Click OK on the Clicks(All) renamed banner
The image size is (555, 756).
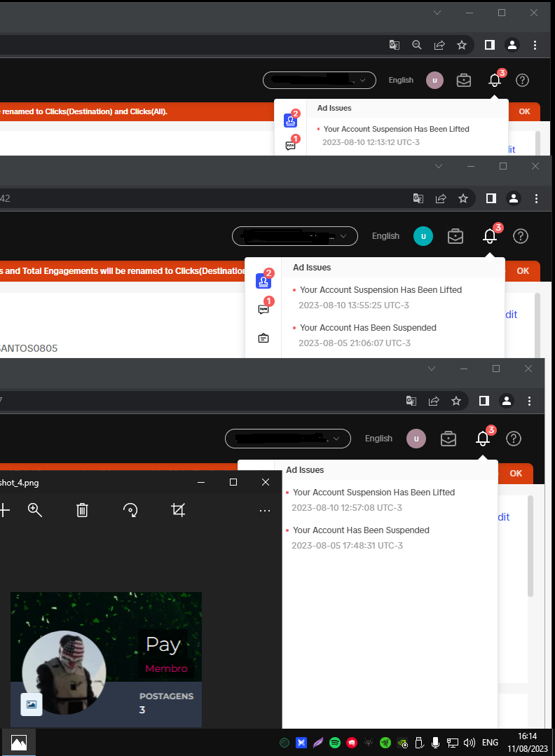pos(524,111)
